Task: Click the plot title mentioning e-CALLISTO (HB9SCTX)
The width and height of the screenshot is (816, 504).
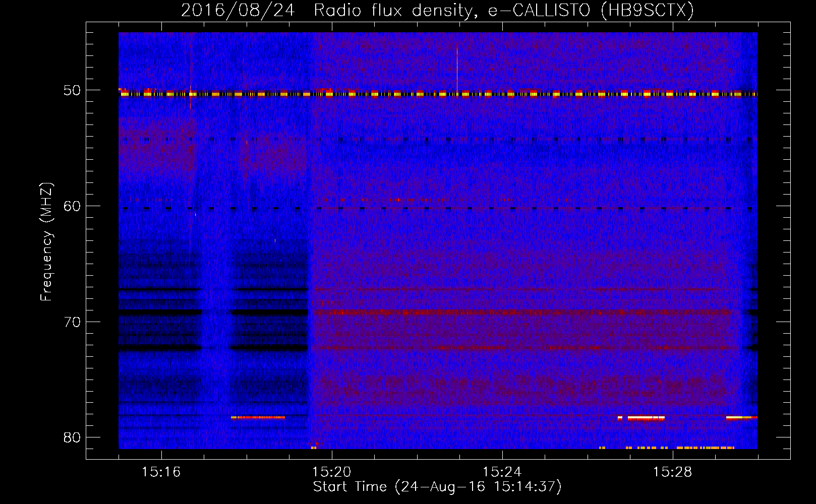Action: tap(437, 10)
